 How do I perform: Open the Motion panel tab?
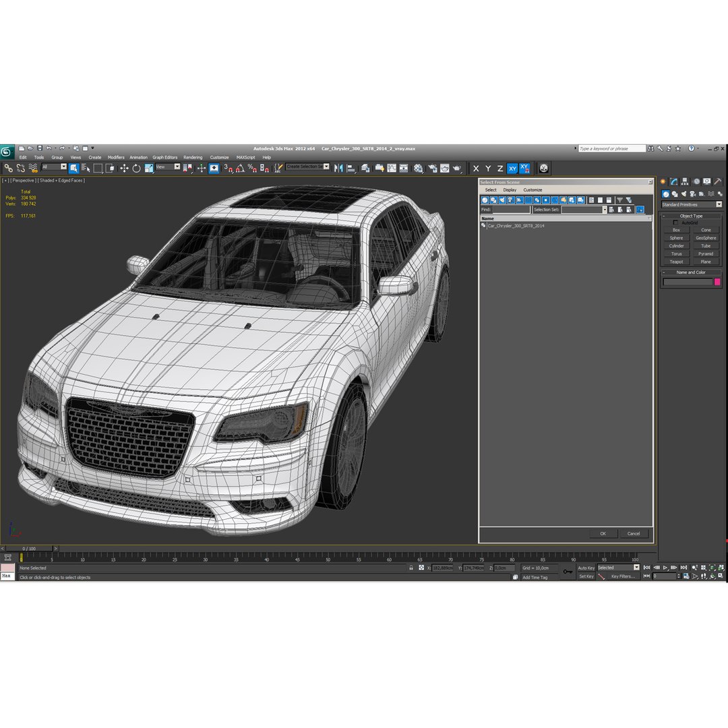[696, 181]
